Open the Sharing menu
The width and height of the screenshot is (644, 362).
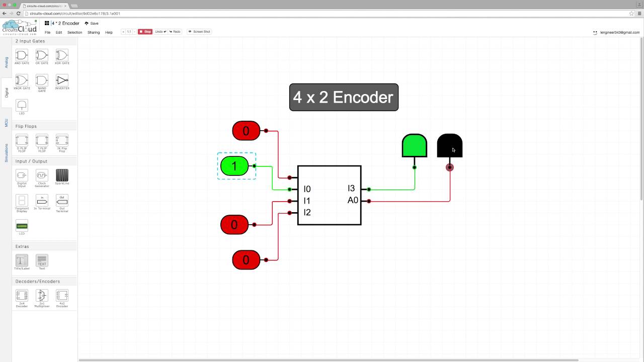pyautogui.click(x=94, y=32)
